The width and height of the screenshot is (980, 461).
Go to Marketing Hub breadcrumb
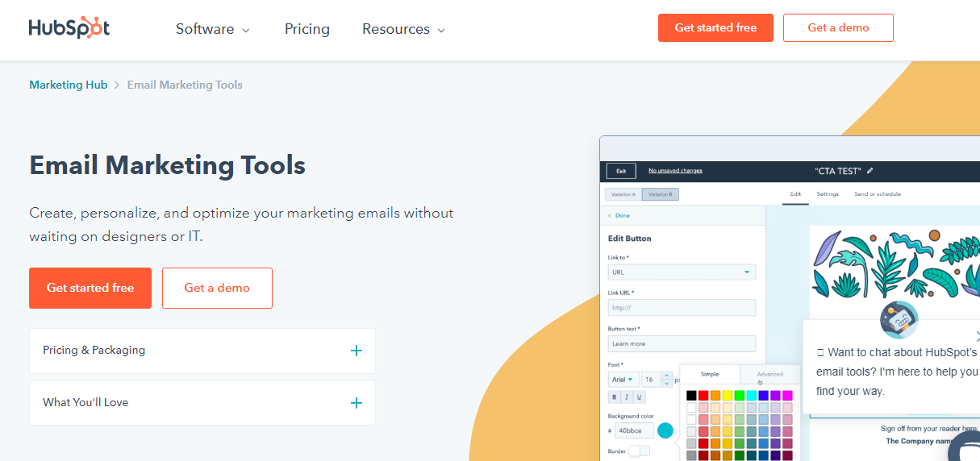tap(68, 85)
